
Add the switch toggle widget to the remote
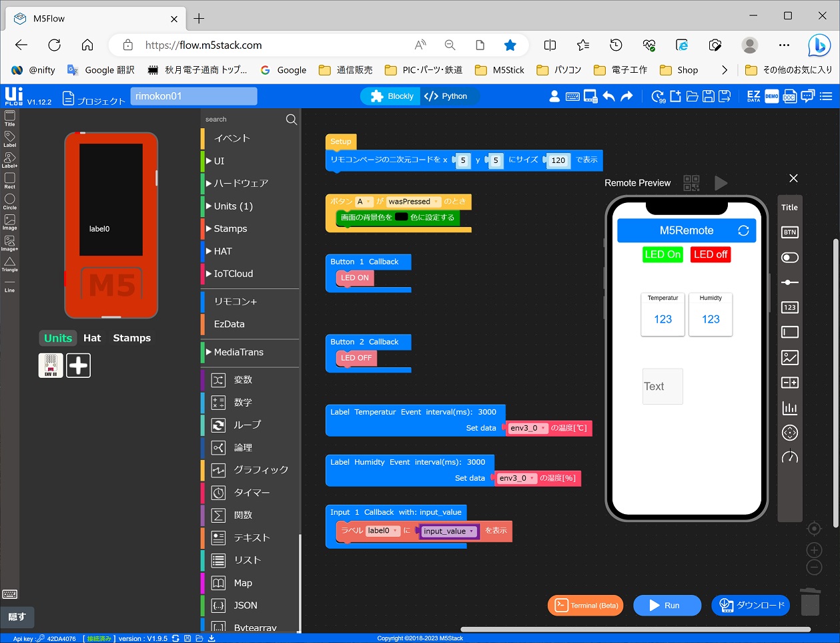tap(789, 258)
